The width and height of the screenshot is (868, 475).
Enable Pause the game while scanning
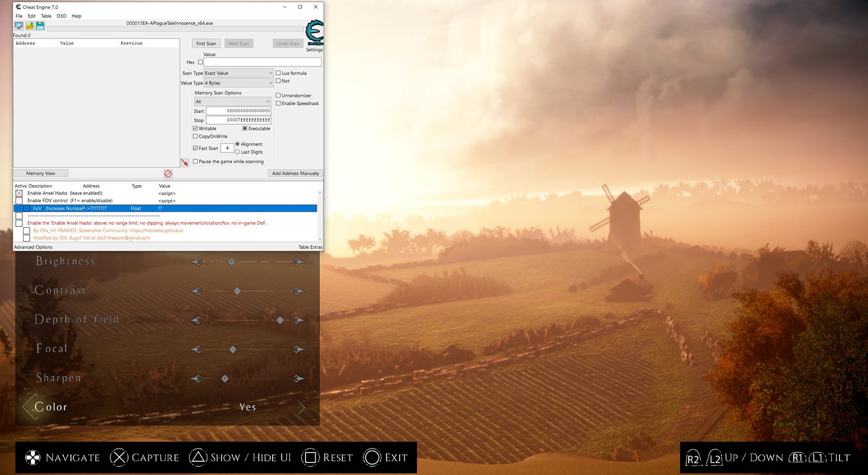point(195,161)
